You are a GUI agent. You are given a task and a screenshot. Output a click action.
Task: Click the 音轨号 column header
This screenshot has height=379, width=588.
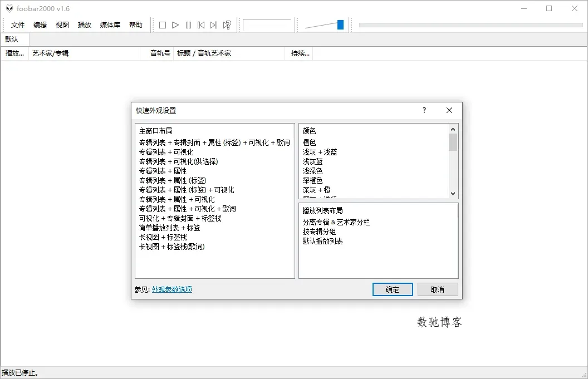tap(157, 53)
